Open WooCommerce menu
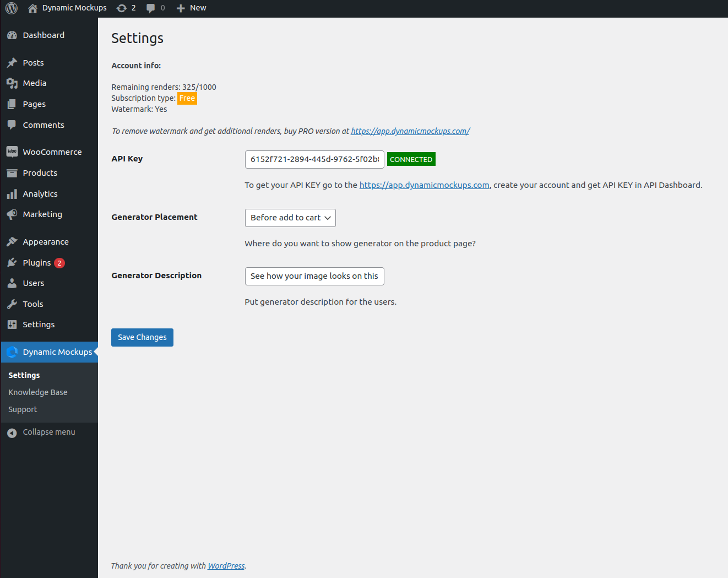Image resolution: width=728 pixels, height=578 pixels. point(49,152)
